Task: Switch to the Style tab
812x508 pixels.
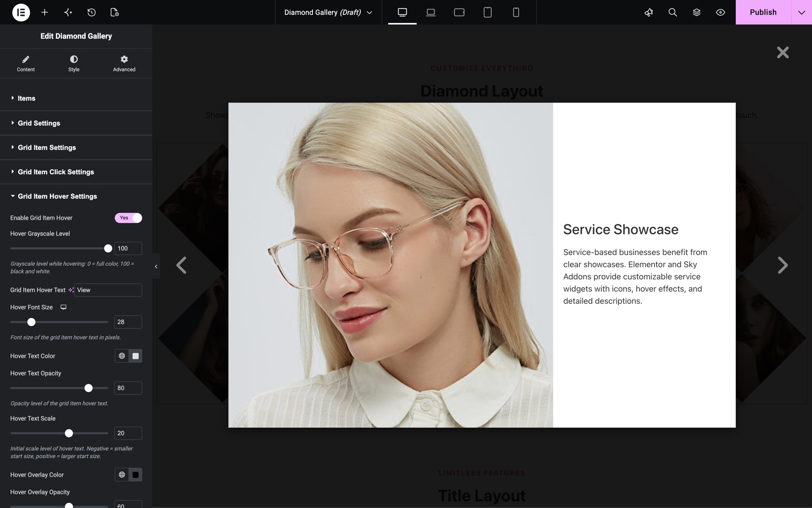Action: pyautogui.click(x=74, y=63)
